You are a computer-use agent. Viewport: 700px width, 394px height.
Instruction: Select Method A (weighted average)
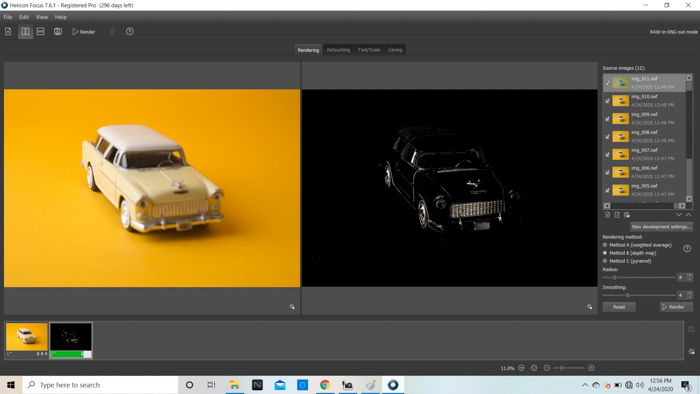[637, 245]
